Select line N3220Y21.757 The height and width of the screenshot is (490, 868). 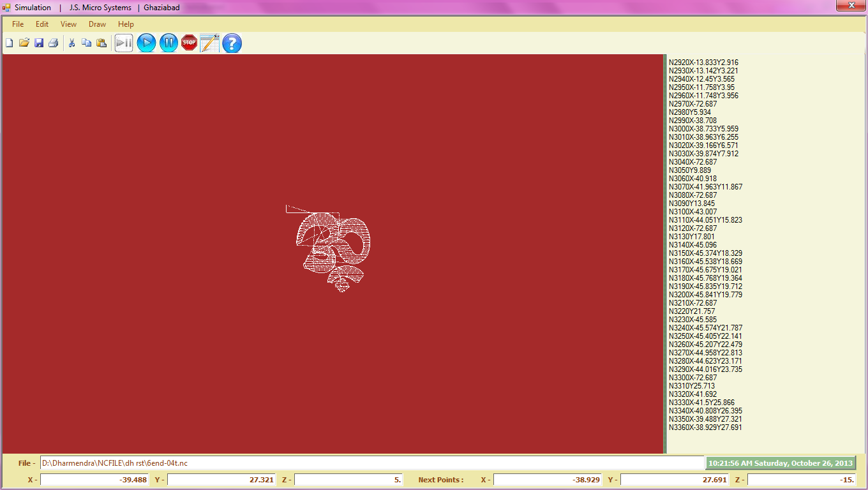(x=691, y=311)
